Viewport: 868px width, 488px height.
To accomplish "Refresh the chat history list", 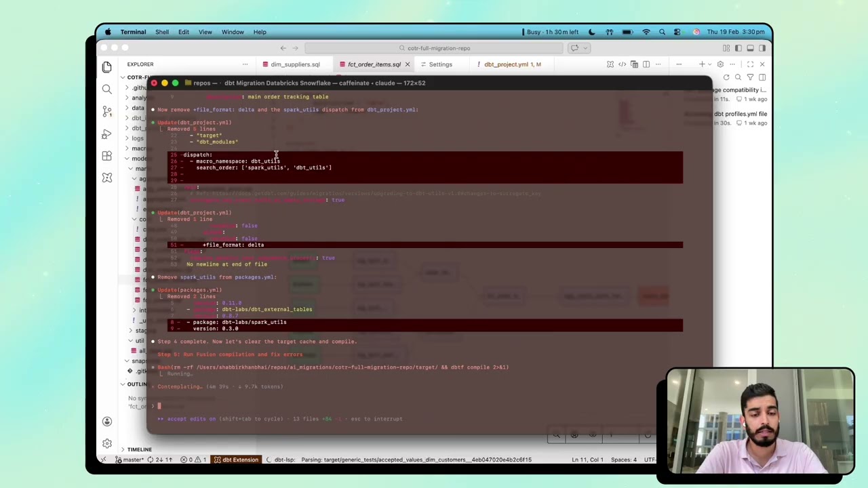I will (726, 77).
